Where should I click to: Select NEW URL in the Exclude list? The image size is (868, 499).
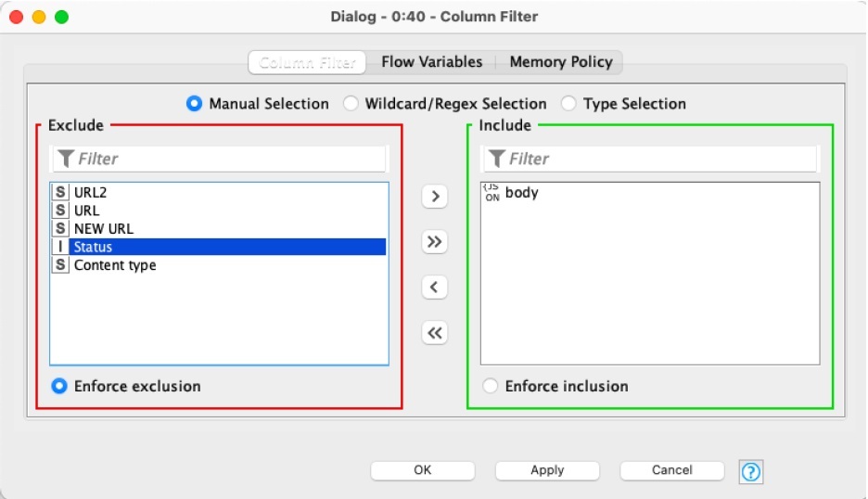pos(104,228)
